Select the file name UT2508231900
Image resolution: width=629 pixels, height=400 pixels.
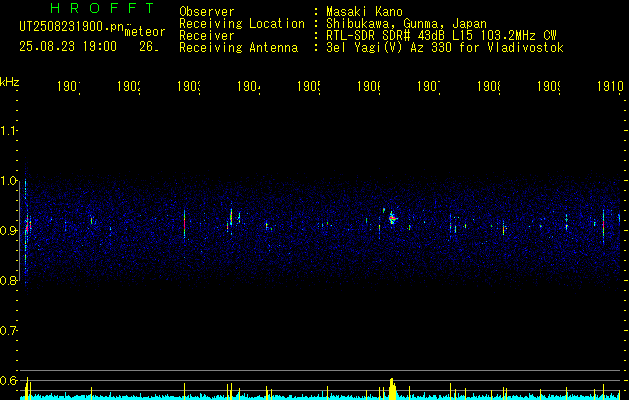[72, 27]
